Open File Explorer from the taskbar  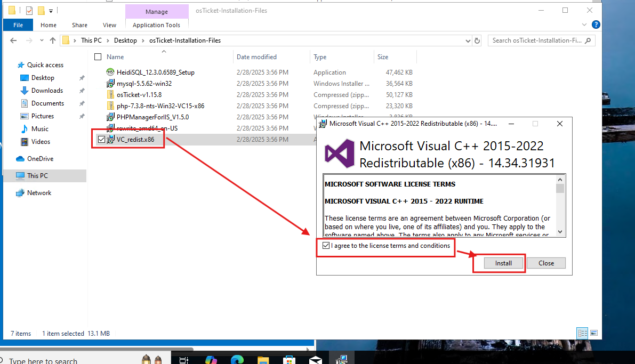(x=263, y=360)
